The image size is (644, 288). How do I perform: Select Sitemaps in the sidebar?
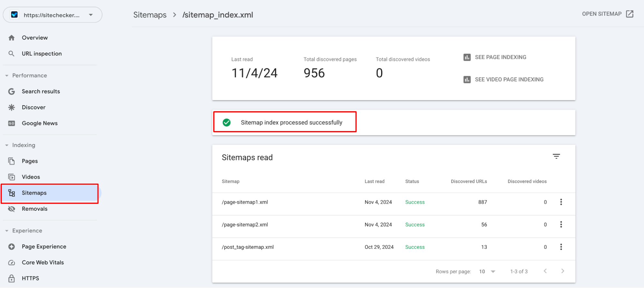(x=50, y=193)
